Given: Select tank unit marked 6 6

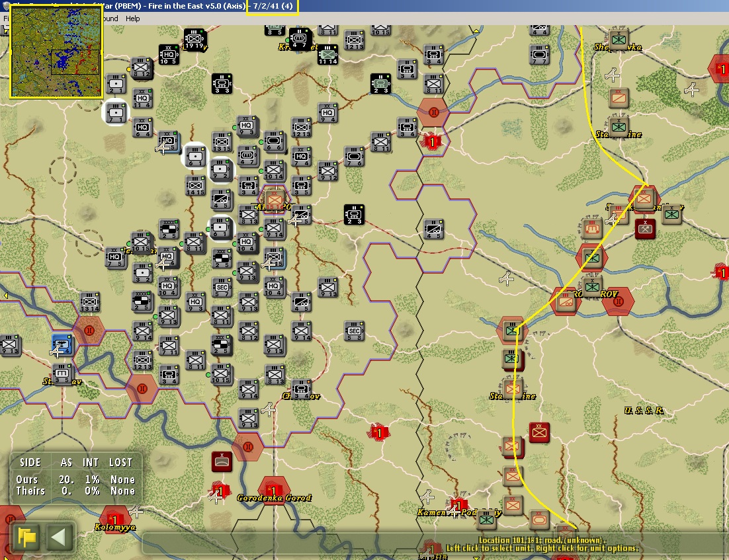Looking at the screenshot, I should [x=275, y=141].
